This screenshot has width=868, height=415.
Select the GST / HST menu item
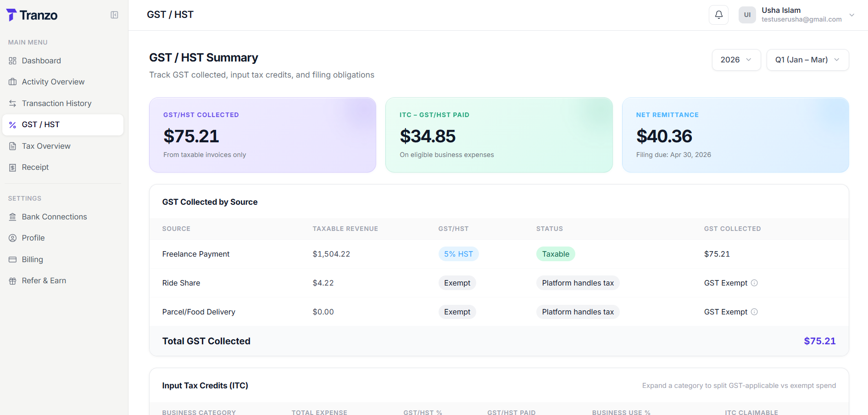pyautogui.click(x=63, y=124)
